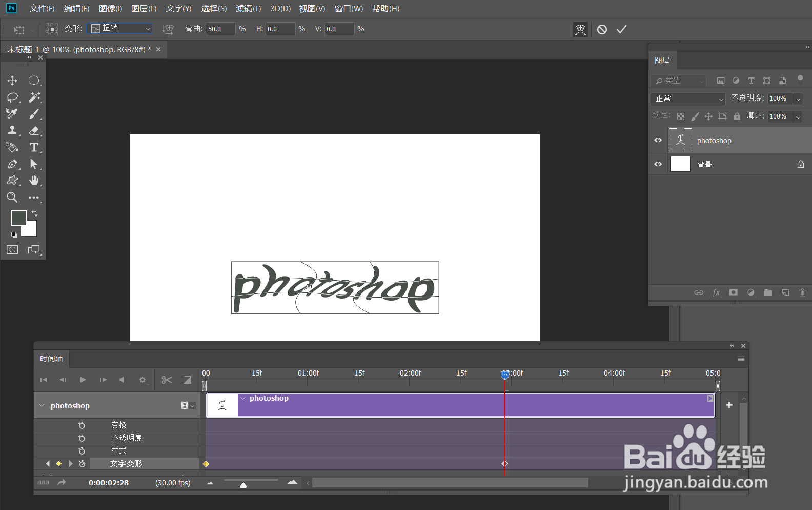The height and width of the screenshot is (510, 812).
Task: Swap foreground and background colors
Action: click(x=34, y=213)
